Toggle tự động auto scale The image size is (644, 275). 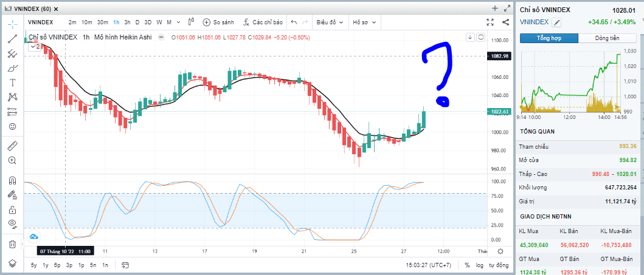pyautogui.click(x=499, y=265)
